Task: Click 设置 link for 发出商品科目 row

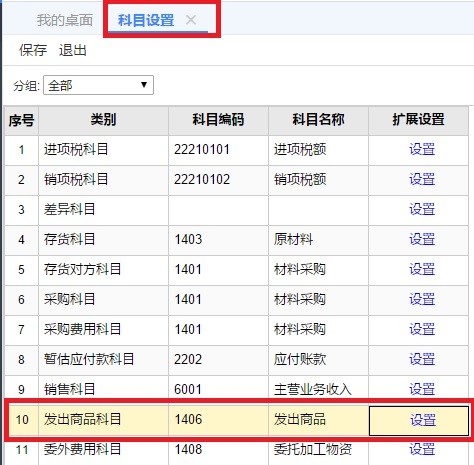Action: click(x=423, y=420)
